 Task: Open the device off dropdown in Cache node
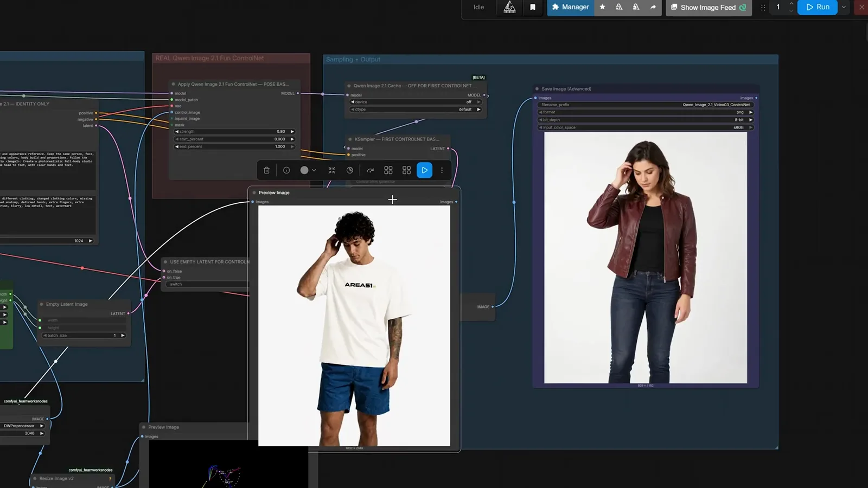(416, 102)
